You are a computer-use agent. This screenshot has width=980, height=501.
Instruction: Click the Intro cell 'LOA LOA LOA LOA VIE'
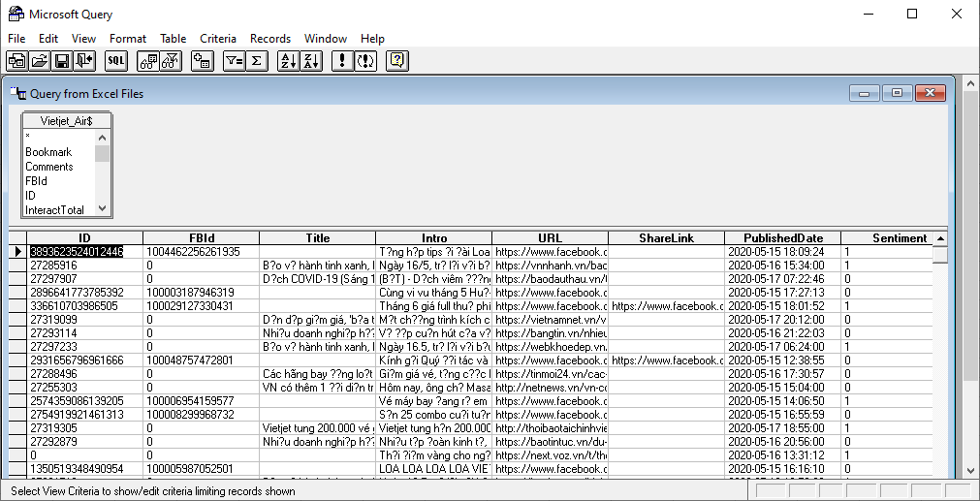[433, 468]
